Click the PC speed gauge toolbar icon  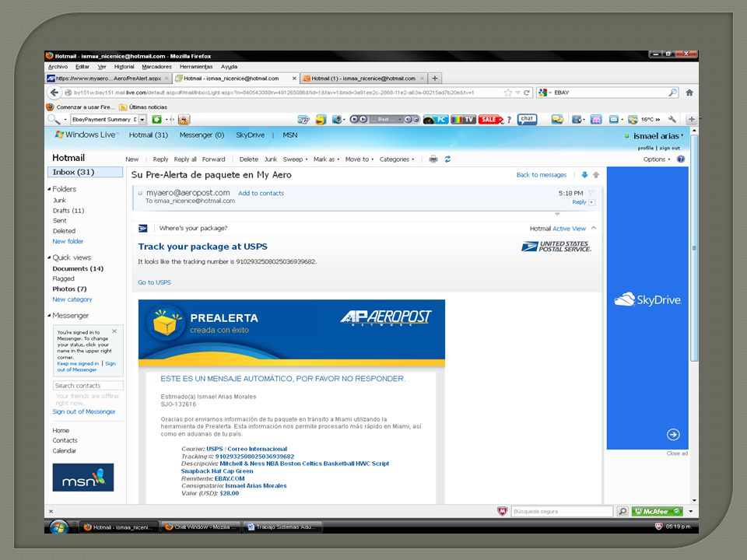click(435, 119)
